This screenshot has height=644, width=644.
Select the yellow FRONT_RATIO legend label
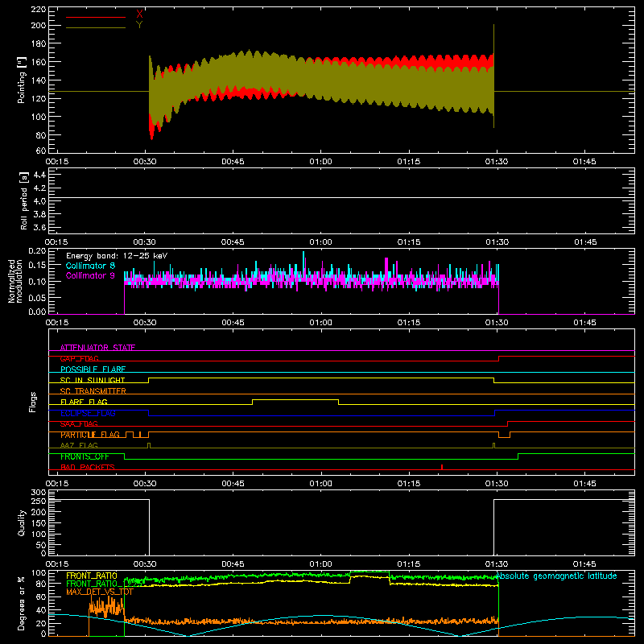[92, 576]
